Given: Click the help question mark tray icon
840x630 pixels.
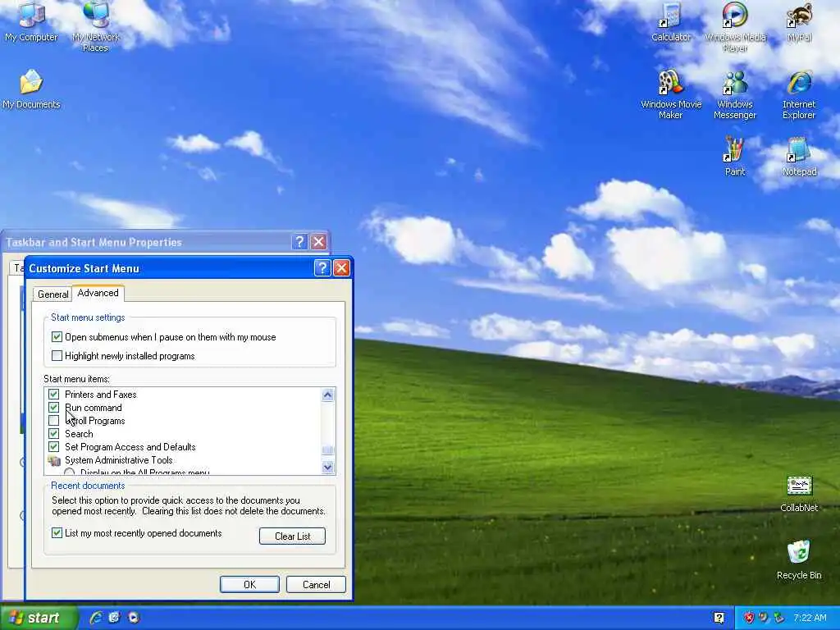Looking at the screenshot, I should point(719,618).
